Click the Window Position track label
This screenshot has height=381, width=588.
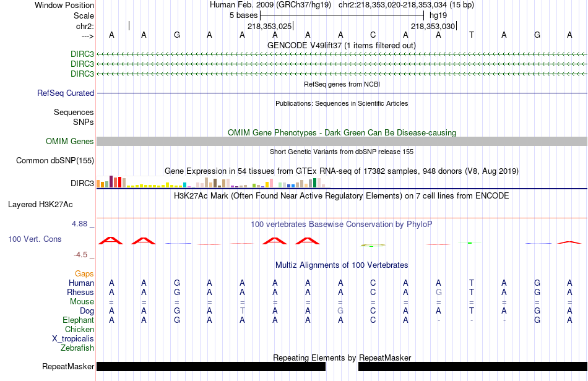pos(64,5)
